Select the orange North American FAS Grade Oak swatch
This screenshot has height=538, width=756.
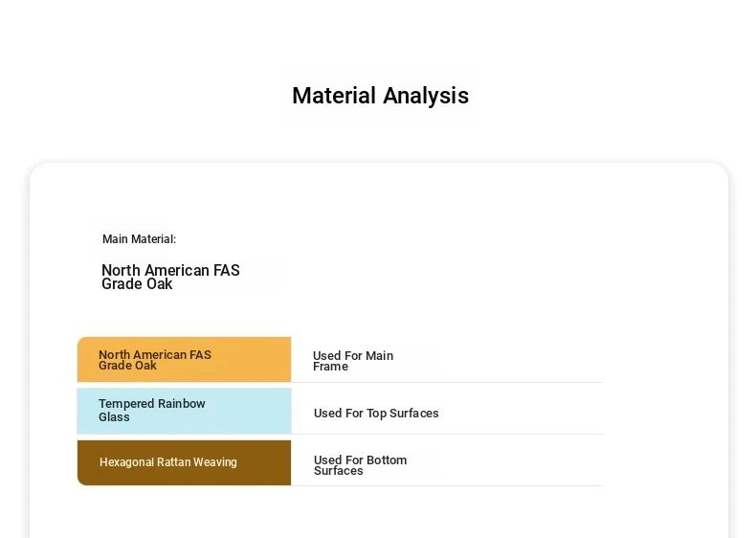(x=184, y=360)
